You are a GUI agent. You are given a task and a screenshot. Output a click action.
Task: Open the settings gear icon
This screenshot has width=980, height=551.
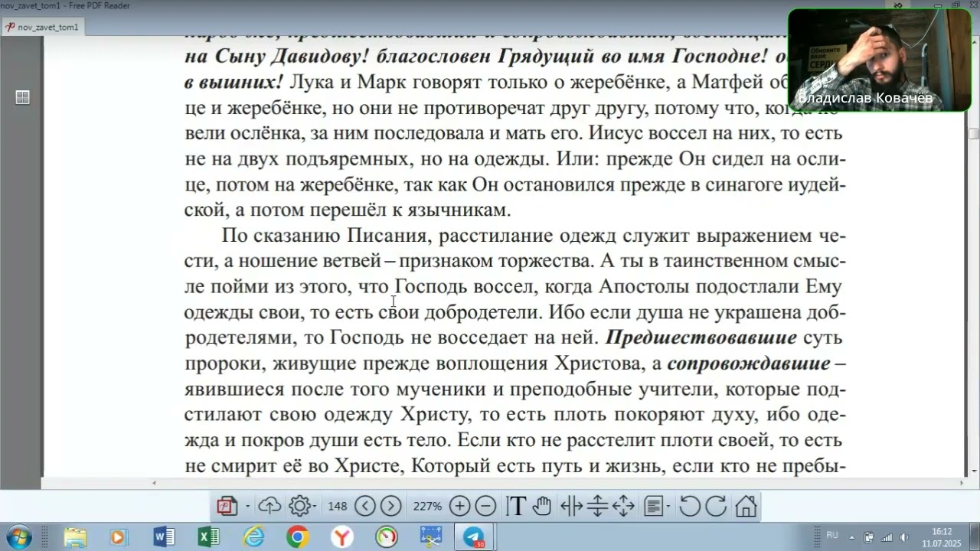(299, 506)
